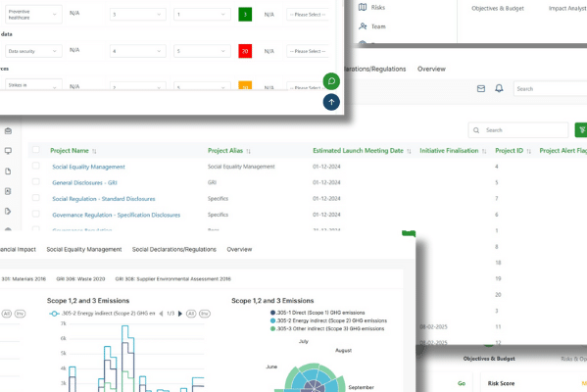This screenshot has width=587, height=392.
Task: Select GRI 306: Waste 2020 tab
Action: [x=80, y=279]
